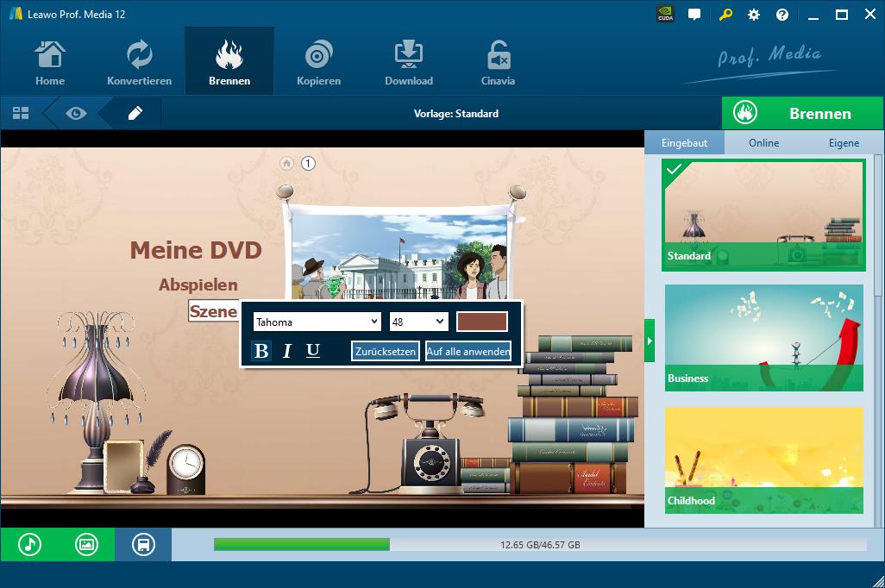Viewport: 885px width, 588px height.
Task: Collapse the template panel with green arrow
Action: pyautogui.click(x=650, y=341)
